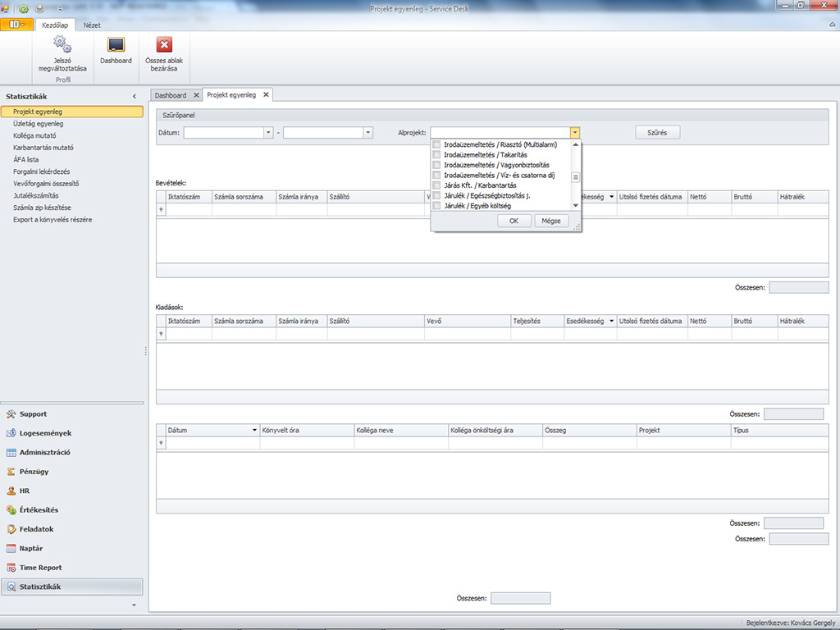Grab the Alprojekt list scrollbar thumb
Viewport: 840px width, 630px height.
576,177
